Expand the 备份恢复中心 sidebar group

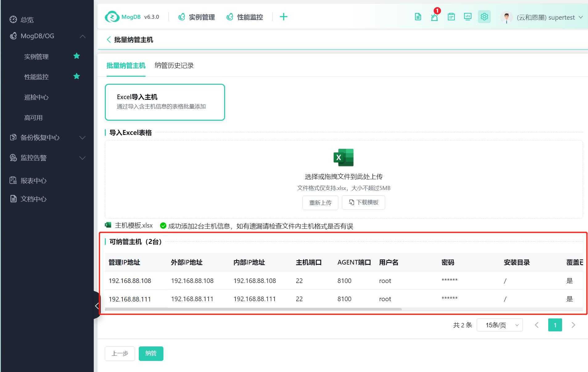(x=82, y=138)
